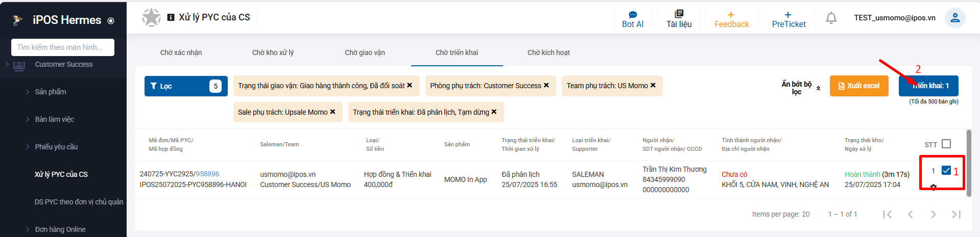The image size is (980, 237).
Task: Click the favorite star beside page title
Action: [x=151, y=17]
